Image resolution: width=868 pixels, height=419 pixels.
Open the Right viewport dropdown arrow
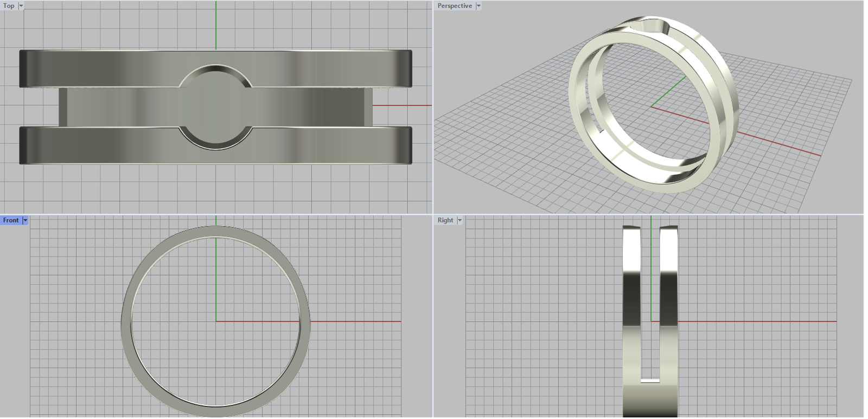pyautogui.click(x=459, y=220)
